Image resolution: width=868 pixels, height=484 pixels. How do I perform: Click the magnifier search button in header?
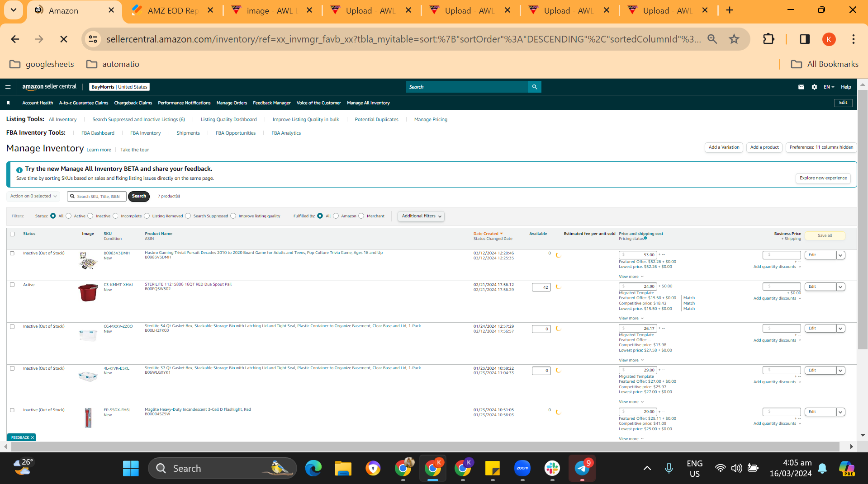[535, 87]
